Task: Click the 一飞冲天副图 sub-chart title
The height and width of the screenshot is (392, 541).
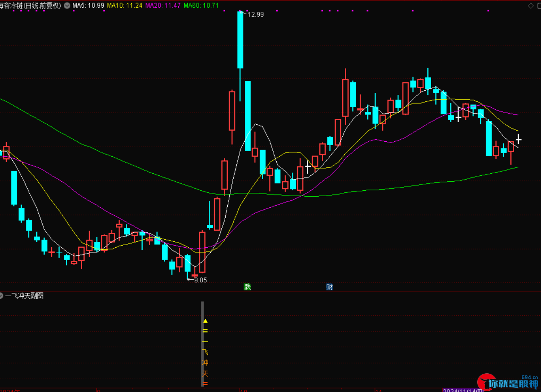Action: click(25, 296)
